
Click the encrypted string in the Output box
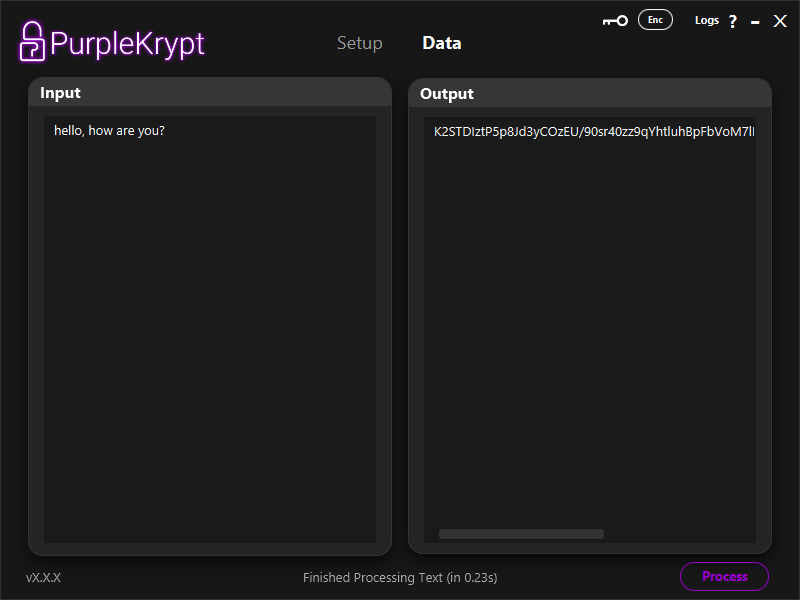click(x=594, y=131)
